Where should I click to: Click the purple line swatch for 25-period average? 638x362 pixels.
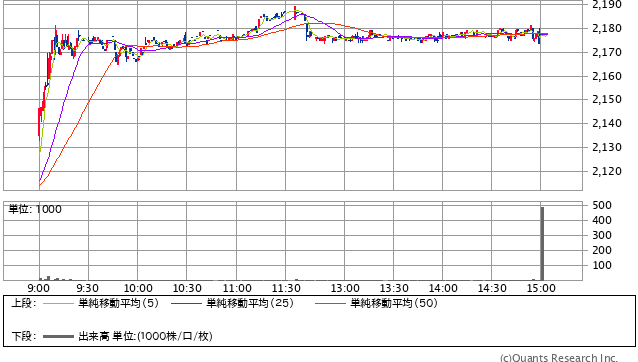coord(186,303)
